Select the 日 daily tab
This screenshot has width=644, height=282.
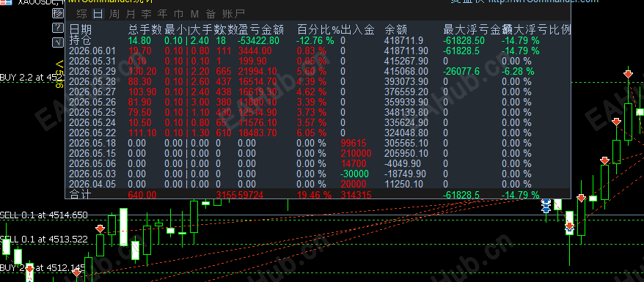click(x=98, y=15)
